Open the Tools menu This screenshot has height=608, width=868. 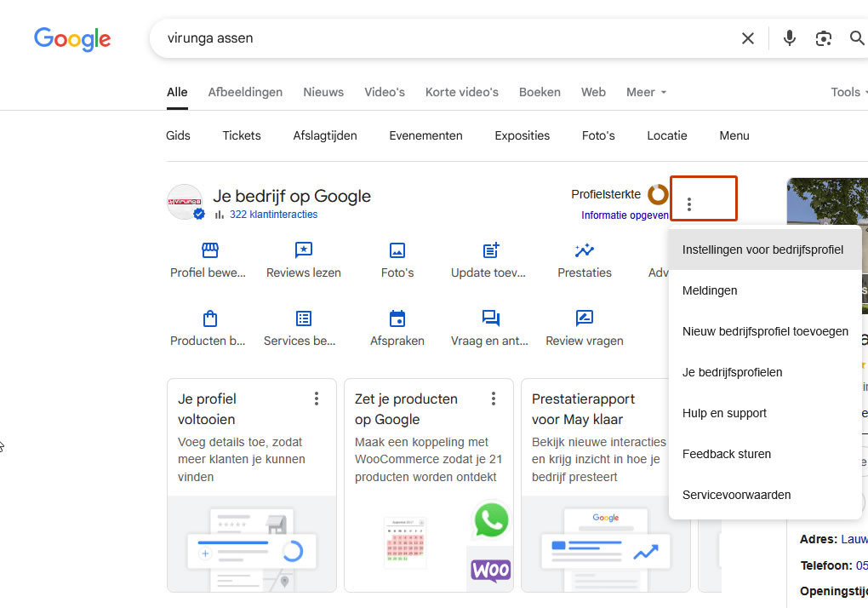click(848, 93)
